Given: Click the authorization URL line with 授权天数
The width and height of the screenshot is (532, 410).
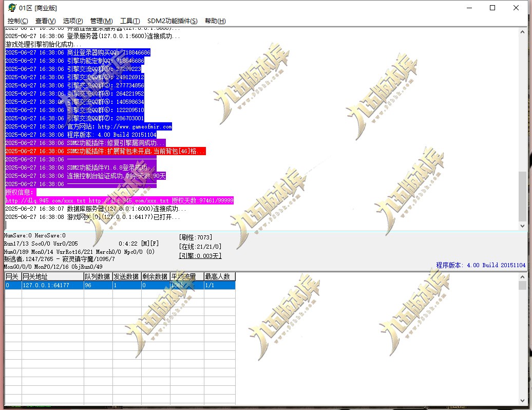Looking at the screenshot, I should (120, 200).
